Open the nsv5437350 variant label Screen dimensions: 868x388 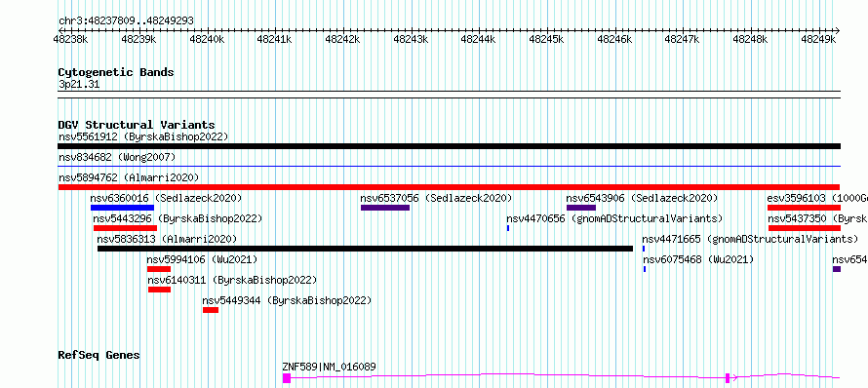coord(817,218)
